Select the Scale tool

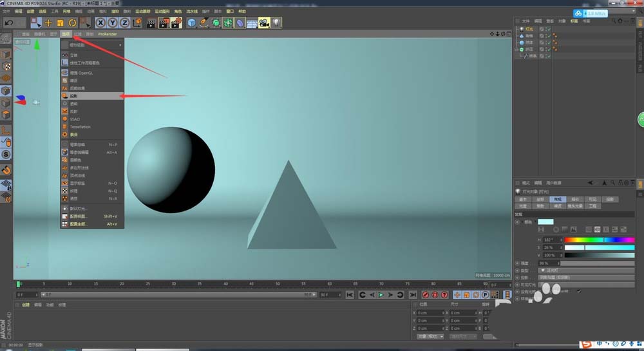[x=61, y=23]
